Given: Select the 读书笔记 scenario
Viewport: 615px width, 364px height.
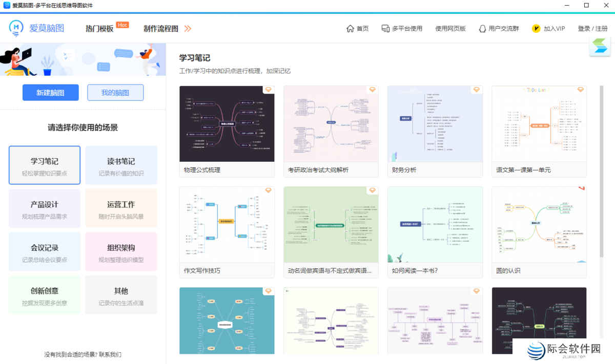Looking at the screenshot, I should (121, 165).
